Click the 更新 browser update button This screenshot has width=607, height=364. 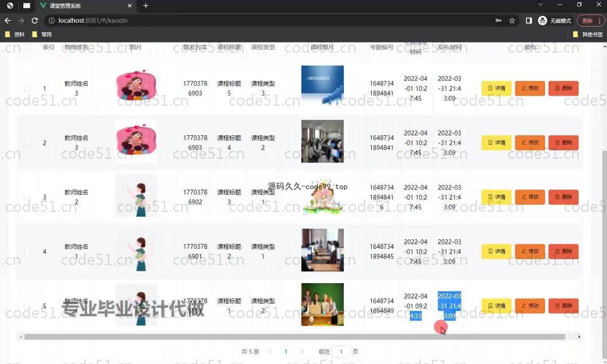587,20
